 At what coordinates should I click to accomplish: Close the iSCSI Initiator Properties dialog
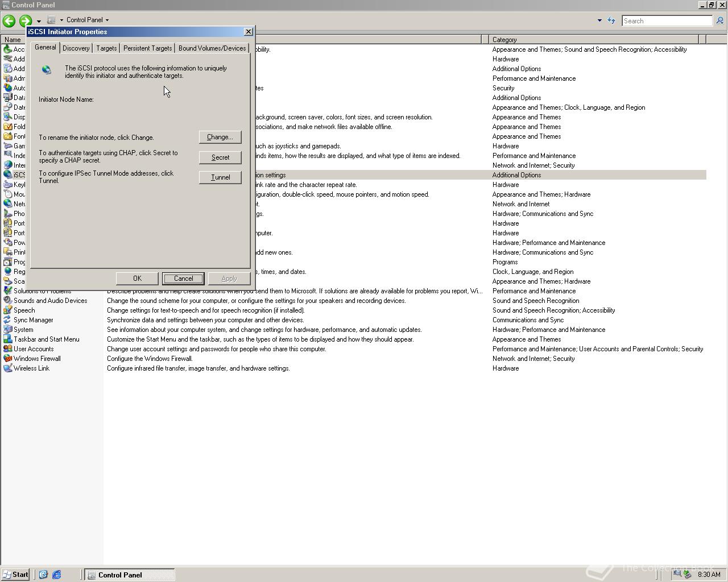point(248,32)
